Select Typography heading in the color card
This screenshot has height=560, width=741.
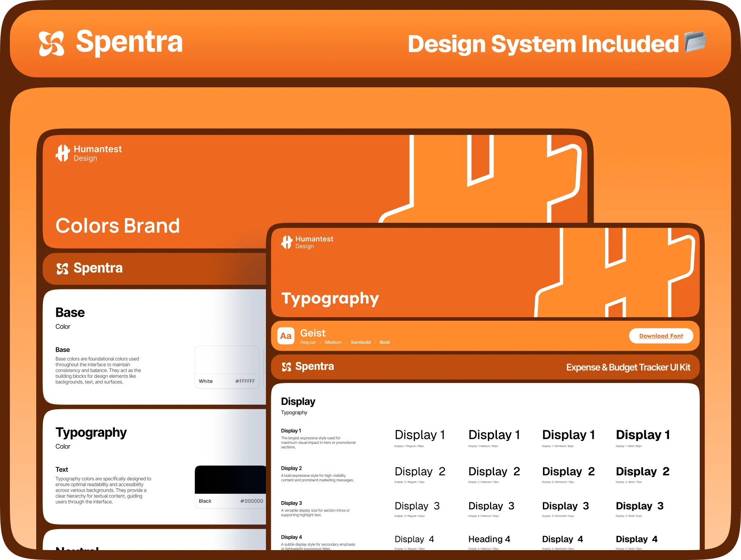point(91,433)
